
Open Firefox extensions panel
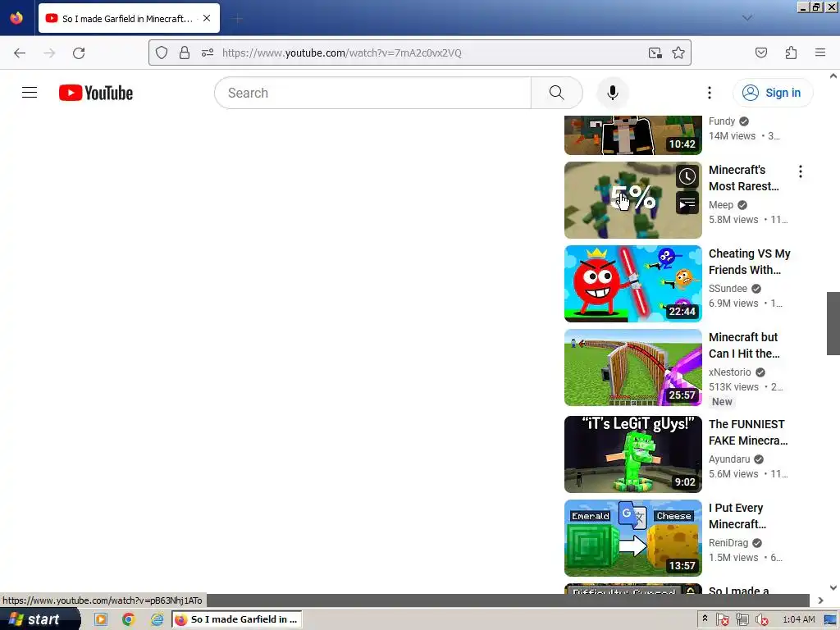pos(791,52)
